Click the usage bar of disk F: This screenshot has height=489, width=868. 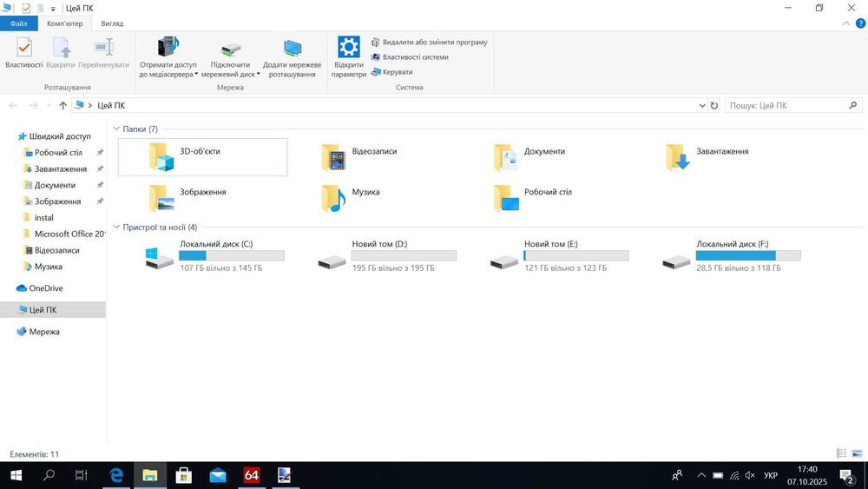point(748,255)
